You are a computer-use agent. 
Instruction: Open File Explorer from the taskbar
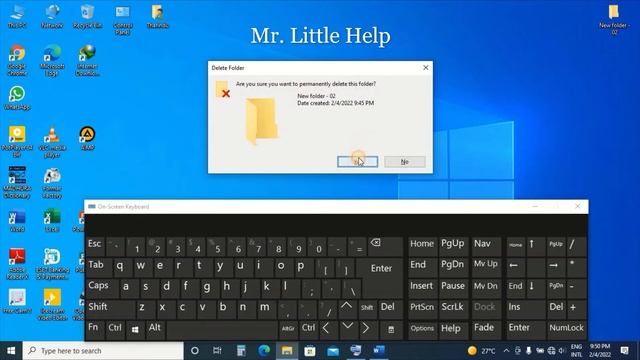point(287,351)
